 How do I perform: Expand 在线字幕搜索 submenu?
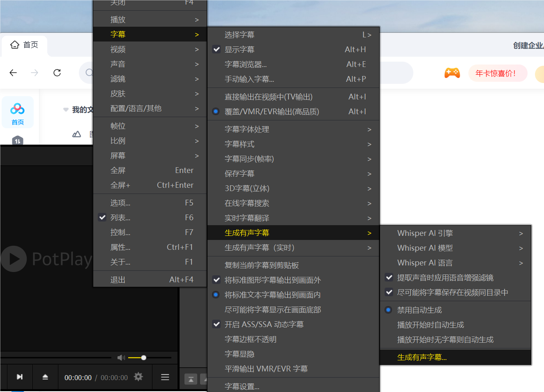click(x=293, y=203)
